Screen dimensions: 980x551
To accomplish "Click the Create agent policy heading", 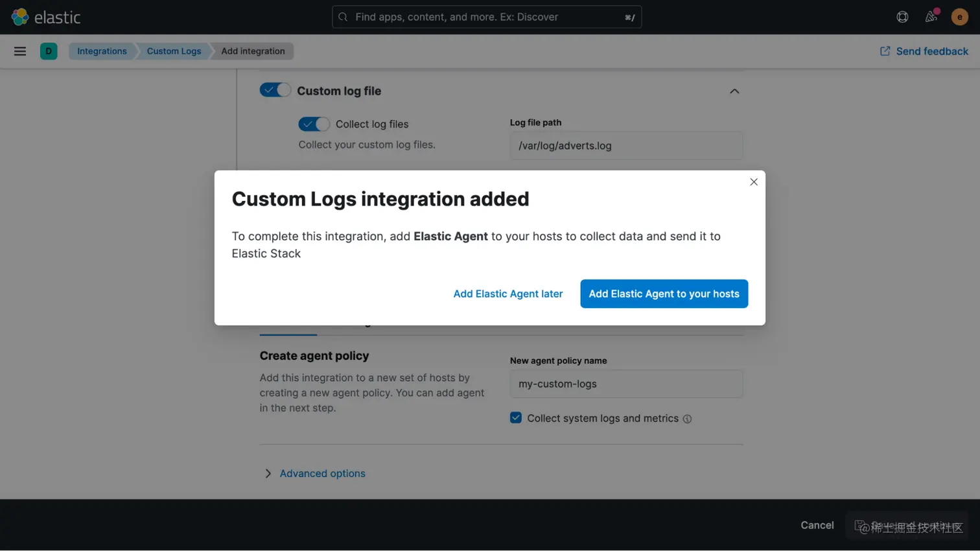I will point(314,356).
